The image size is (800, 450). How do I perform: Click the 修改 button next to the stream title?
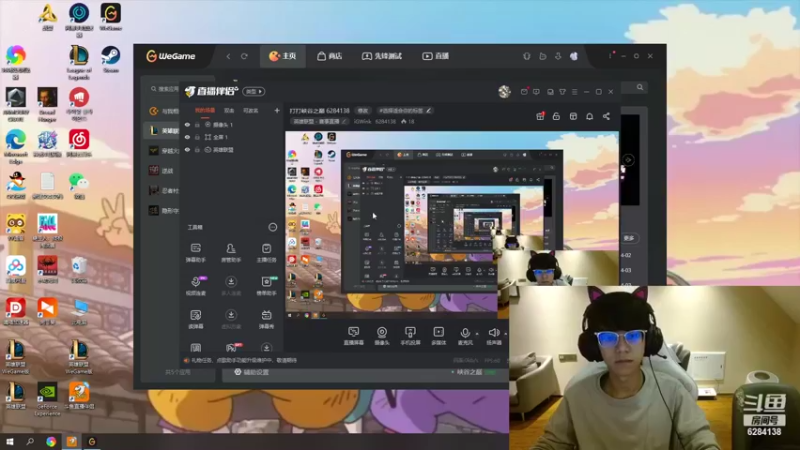[x=363, y=111]
